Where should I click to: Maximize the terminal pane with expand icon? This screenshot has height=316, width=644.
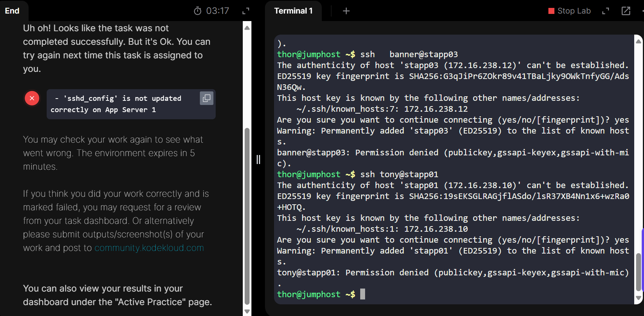click(x=606, y=11)
